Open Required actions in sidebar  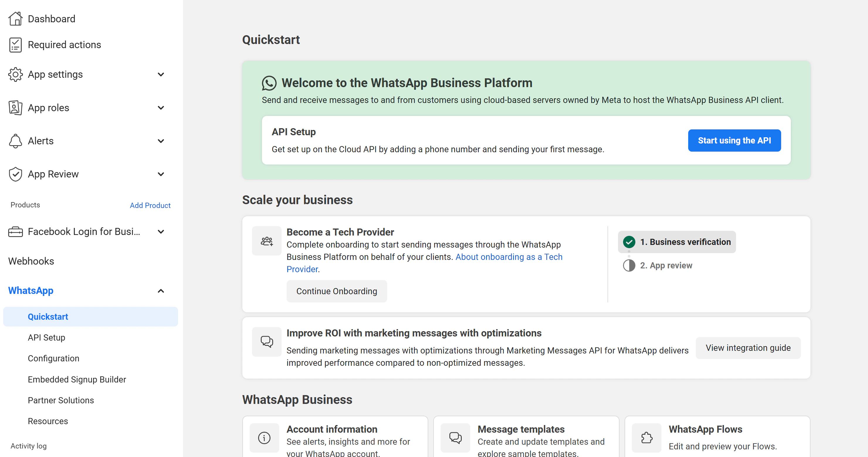tap(64, 45)
